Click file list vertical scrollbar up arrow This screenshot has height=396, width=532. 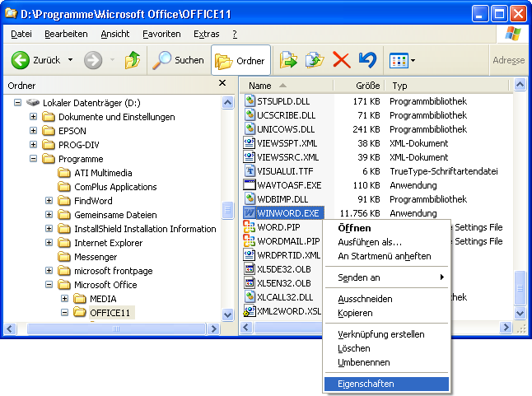520,84
